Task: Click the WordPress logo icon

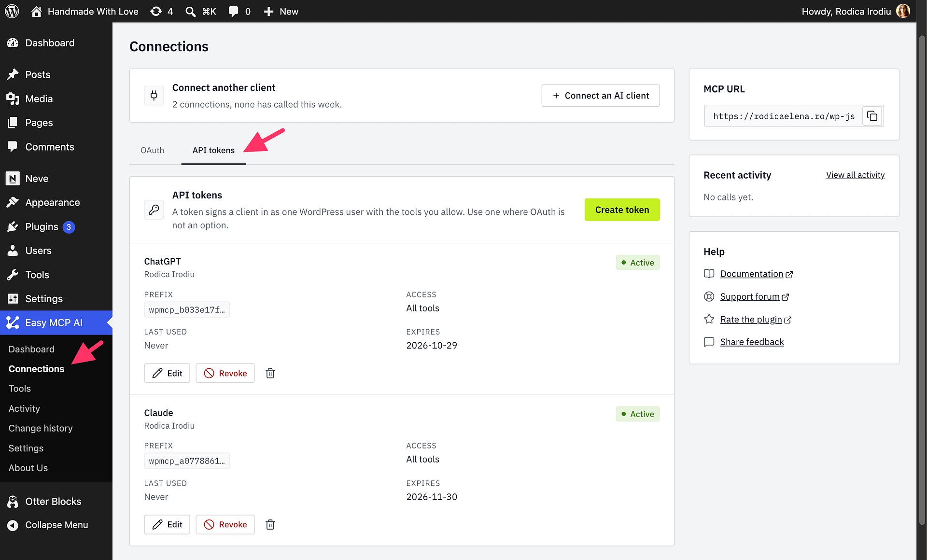Action: pos(12,11)
